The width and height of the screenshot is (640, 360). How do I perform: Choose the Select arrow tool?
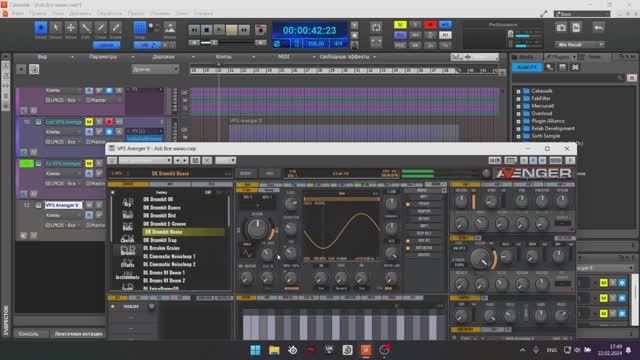[56, 27]
